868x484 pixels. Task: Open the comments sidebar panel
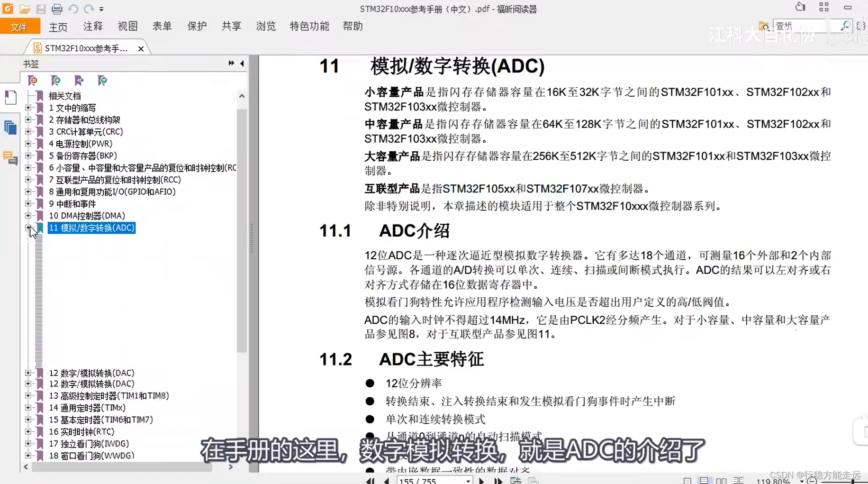pos(10,157)
